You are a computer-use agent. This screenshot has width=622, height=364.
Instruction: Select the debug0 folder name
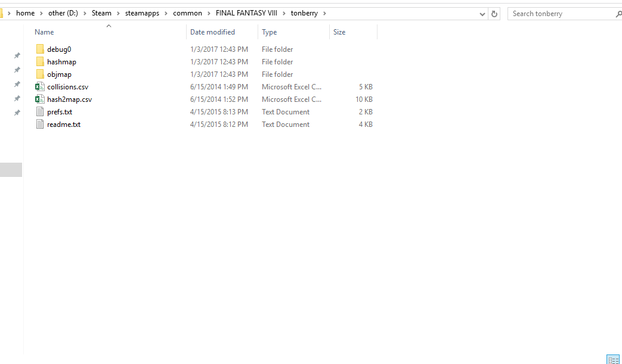click(59, 49)
